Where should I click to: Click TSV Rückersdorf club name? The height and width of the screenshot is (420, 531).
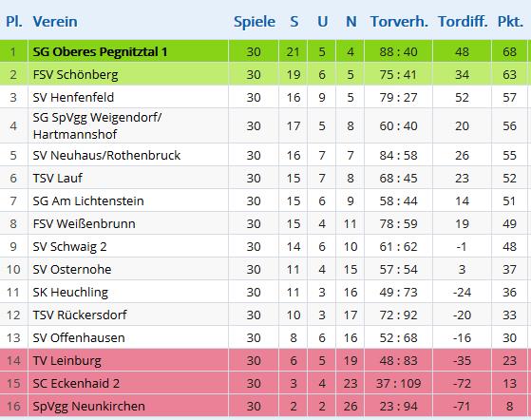[x=80, y=315]
